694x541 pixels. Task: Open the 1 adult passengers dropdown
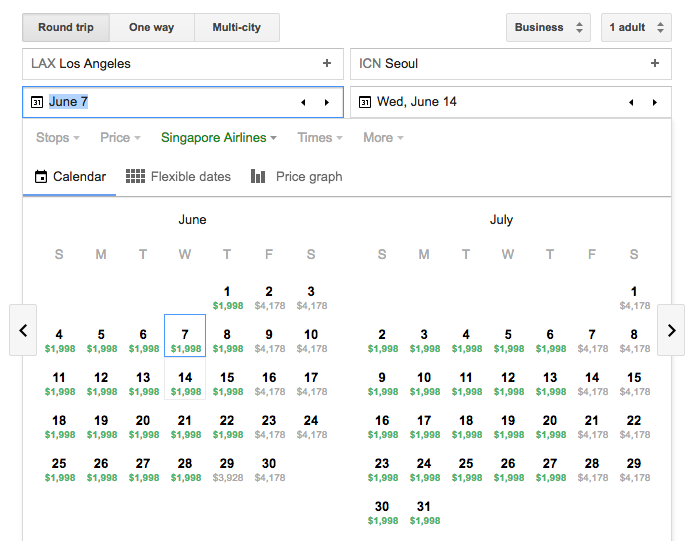(x=636, y=27)
